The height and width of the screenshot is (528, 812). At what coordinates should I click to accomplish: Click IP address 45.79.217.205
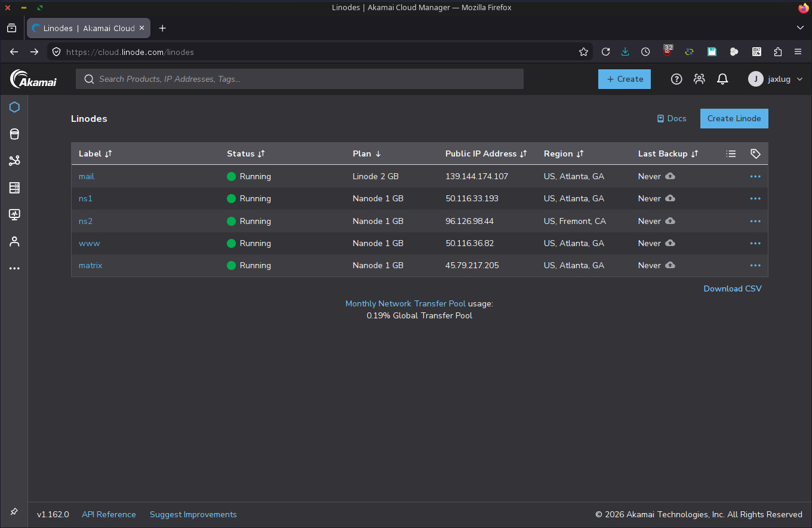[472, 265]
